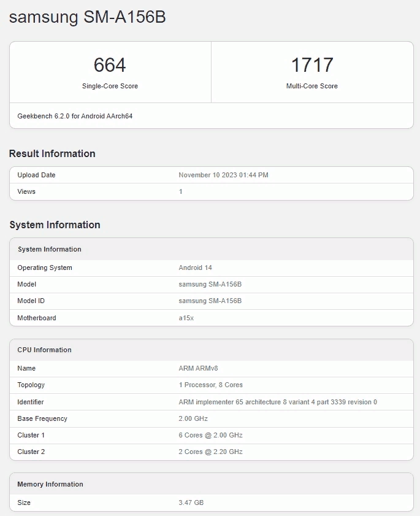420x516 pixels.
Task: Select the multi-core score value 1717
Action: pyautogui.click(x=312, y=65)
